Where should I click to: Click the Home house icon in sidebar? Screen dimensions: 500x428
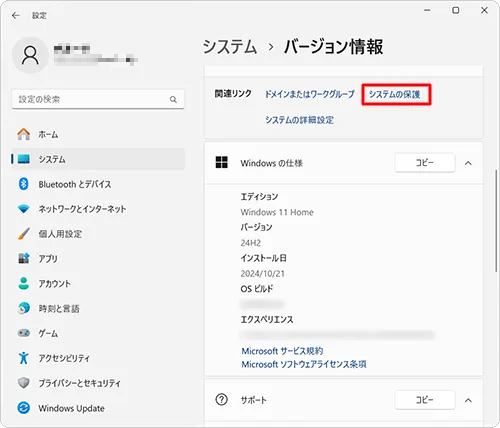click(x=23, y=134)
